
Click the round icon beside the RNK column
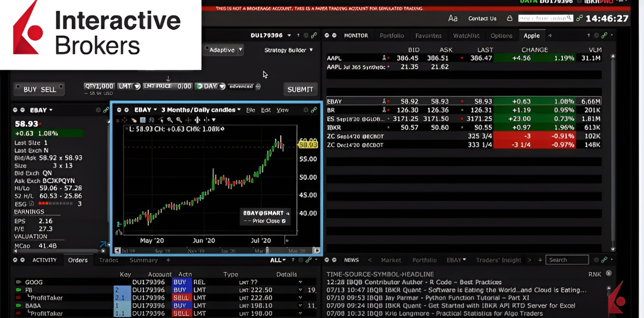(x=609, y=274)
